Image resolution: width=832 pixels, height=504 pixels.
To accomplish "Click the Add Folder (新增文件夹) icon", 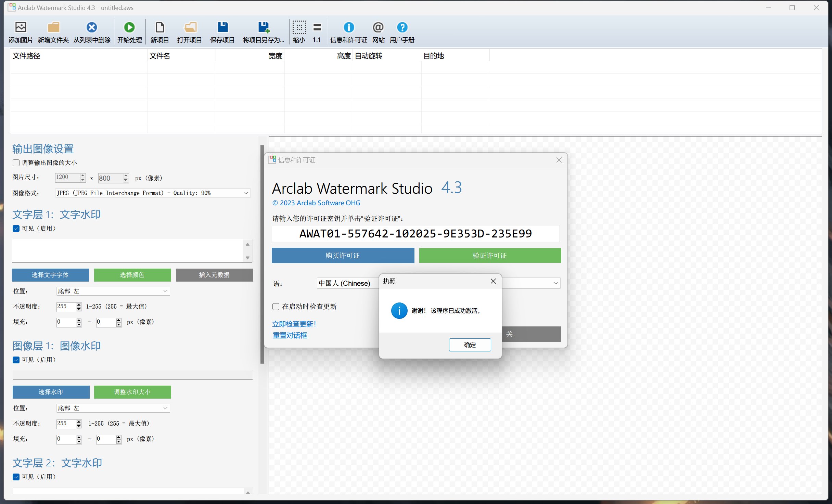I will [53, 27].
